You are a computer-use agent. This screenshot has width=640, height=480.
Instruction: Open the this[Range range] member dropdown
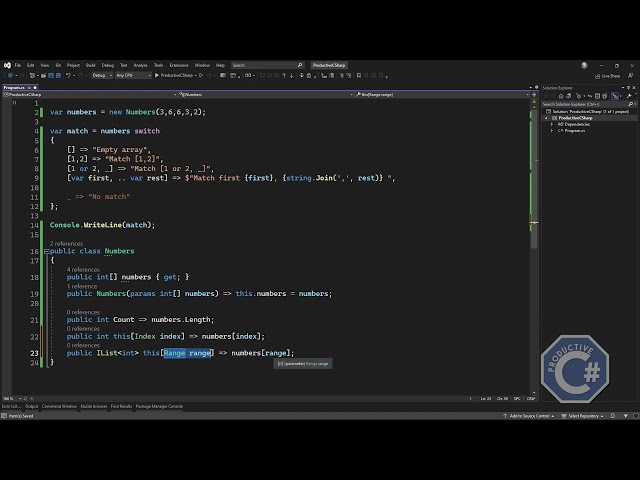442,94
